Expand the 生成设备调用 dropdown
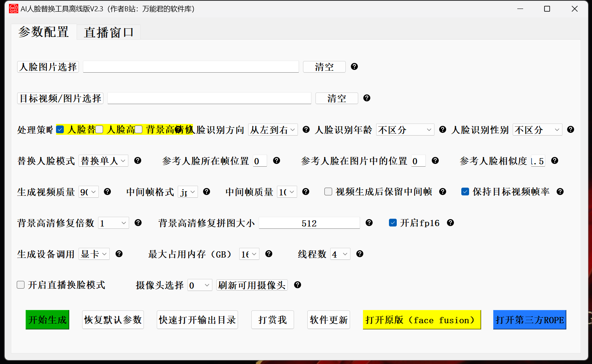The height and width of the screenshot is (364, 592). [94, 254]
